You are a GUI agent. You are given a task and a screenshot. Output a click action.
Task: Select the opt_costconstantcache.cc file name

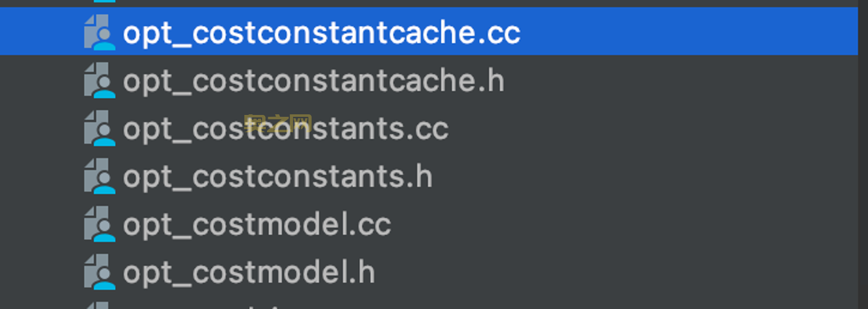click(x=321, y=33)
